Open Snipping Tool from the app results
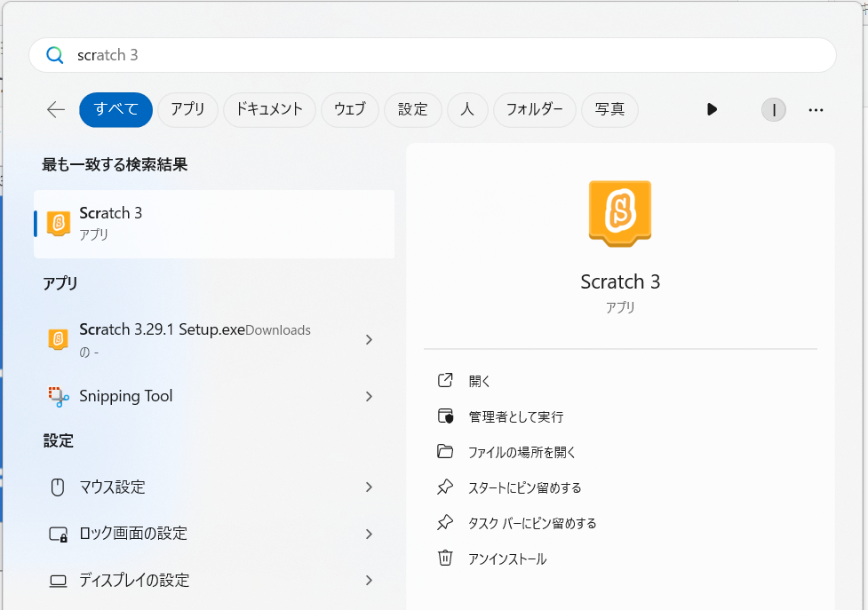 coord(125,396)
